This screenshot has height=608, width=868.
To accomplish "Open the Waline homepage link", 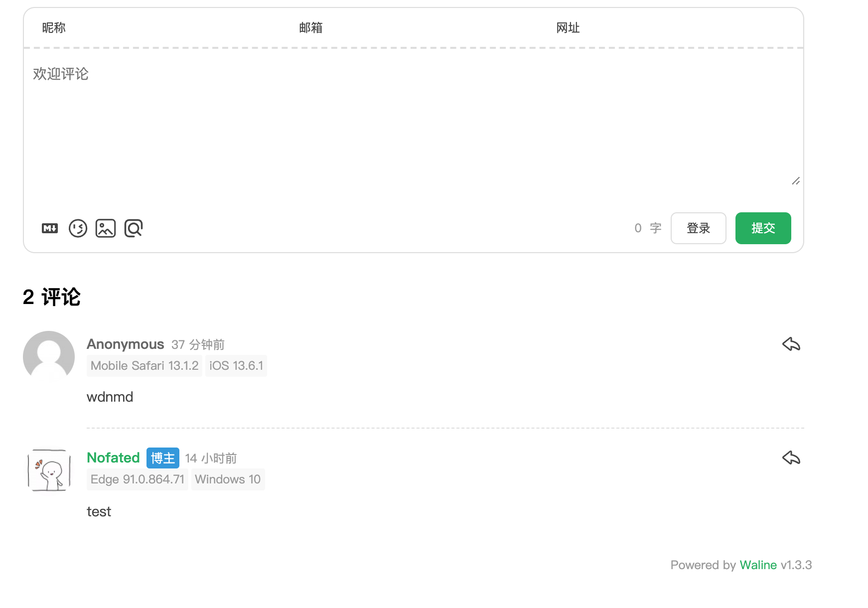I will [758, 565].
